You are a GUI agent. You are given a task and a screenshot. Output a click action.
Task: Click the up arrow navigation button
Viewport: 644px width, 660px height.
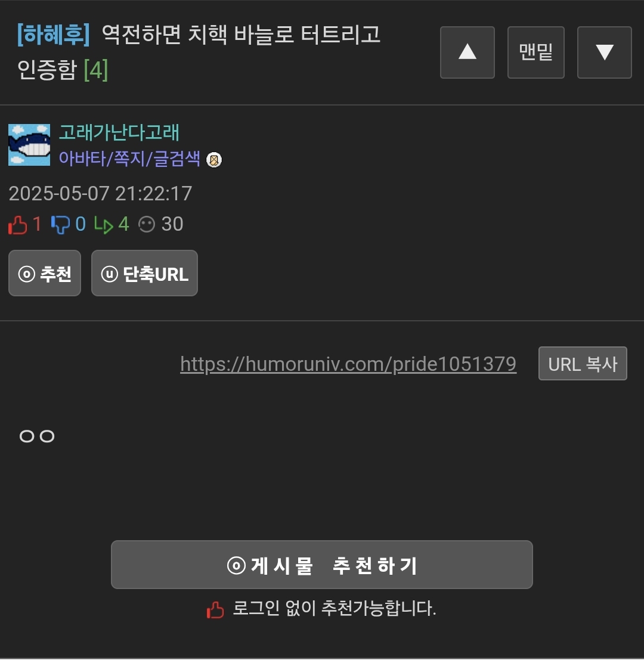(467, 52)
